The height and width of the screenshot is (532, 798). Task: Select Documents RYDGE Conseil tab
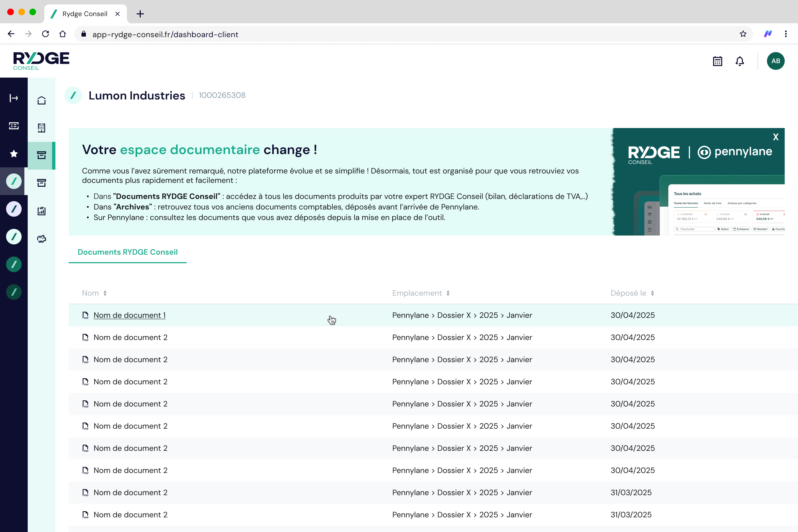pos(127,252)
